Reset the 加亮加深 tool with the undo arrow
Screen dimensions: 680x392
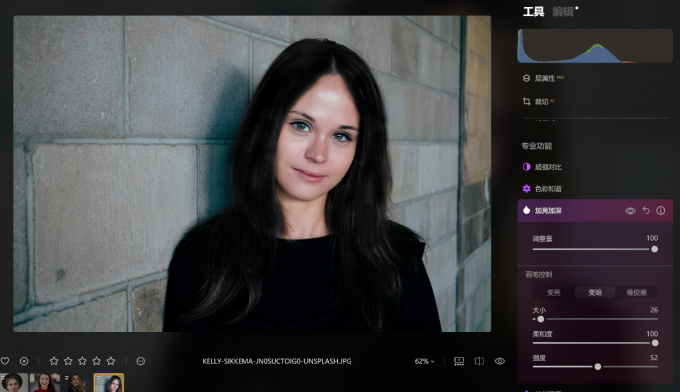(646, 210)
